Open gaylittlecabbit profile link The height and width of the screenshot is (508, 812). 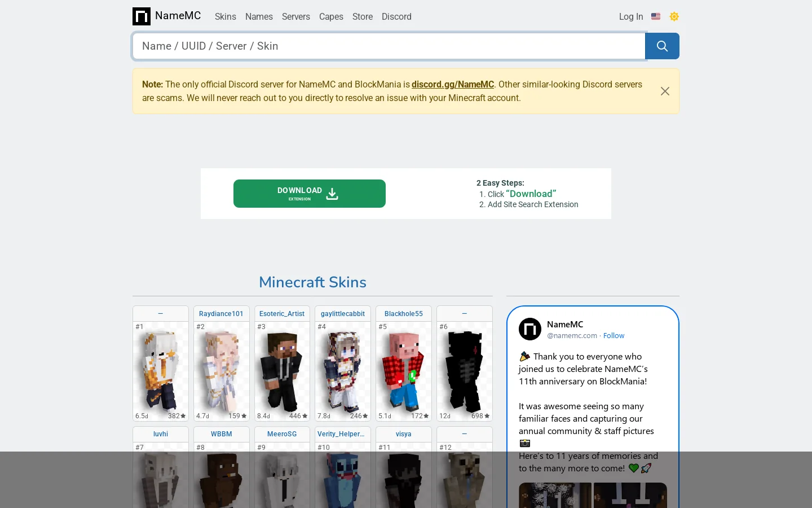[343, 314]
